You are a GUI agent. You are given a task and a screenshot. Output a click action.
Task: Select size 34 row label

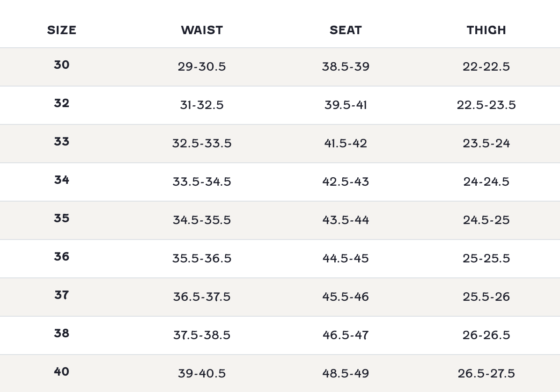61,180
